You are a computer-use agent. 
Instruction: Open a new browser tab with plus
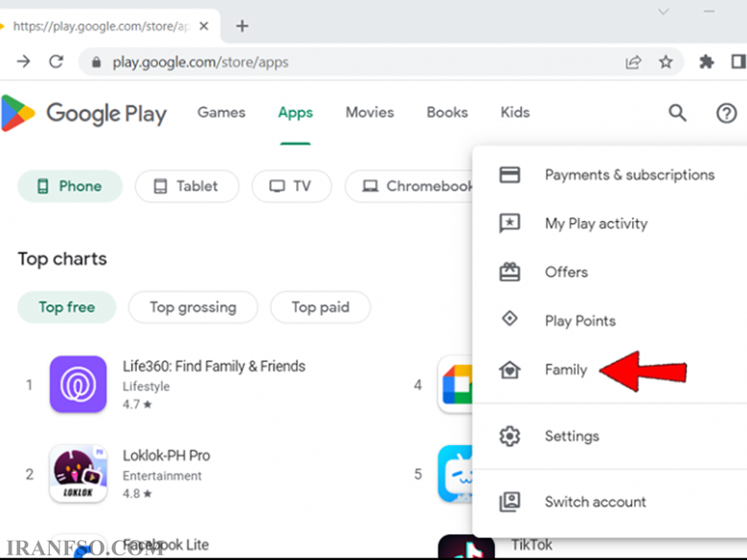tap(242, 26)
